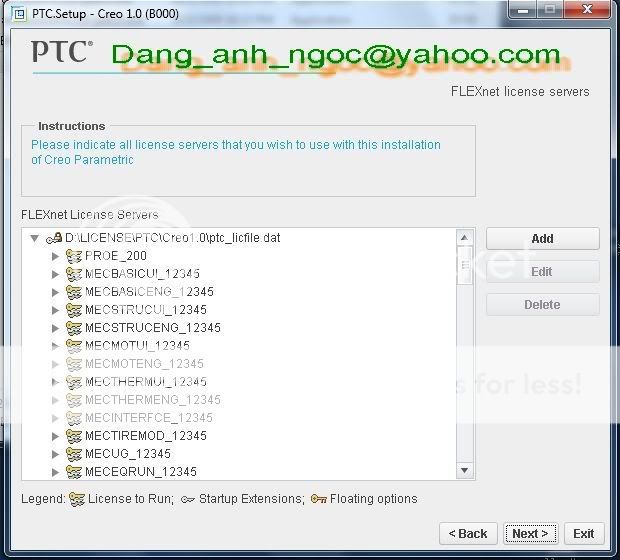Screen dimensions: 620x560
Task: Expand the MECUG_12345 node
Action: tap(56, 454)
